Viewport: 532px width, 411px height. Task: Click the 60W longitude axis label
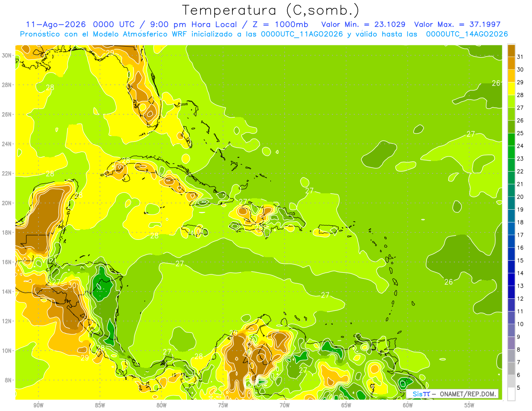pos(408,405)
